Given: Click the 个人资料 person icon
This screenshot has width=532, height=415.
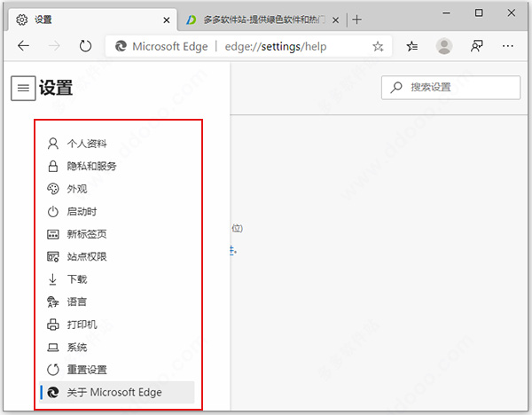Looking at the screenshot, I should pyautogui.click(x=52, y=144).
